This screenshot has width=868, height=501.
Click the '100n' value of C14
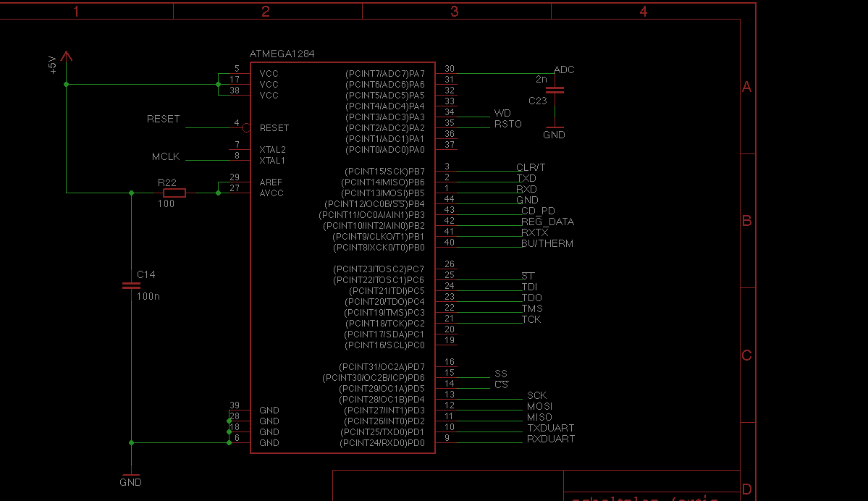[x=148, y=296]
